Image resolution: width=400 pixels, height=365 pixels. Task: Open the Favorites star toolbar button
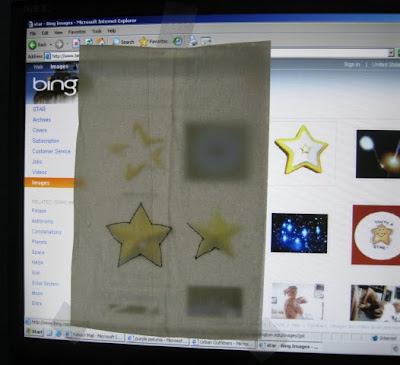click(153, 42)
